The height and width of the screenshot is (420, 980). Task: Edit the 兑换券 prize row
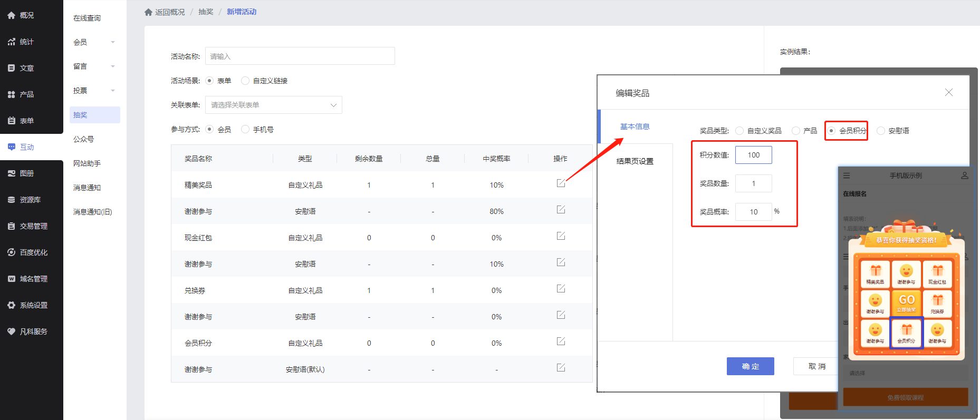pyautogui.click(x=561, y=289)
